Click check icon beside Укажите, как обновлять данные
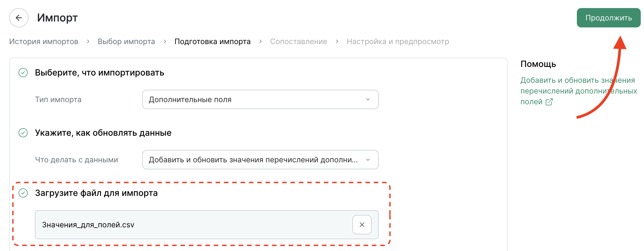The width and height of the screenshot is (644, 251). click(x=23, y=133)
